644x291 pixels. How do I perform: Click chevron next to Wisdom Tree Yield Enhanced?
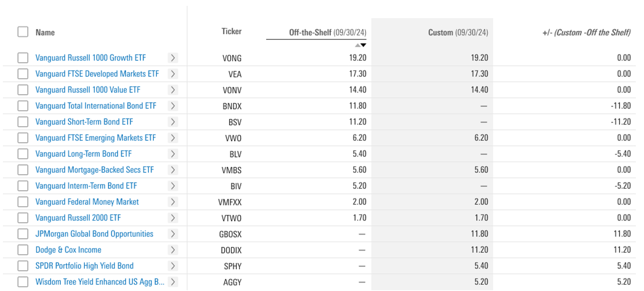(x=173, y=282)
